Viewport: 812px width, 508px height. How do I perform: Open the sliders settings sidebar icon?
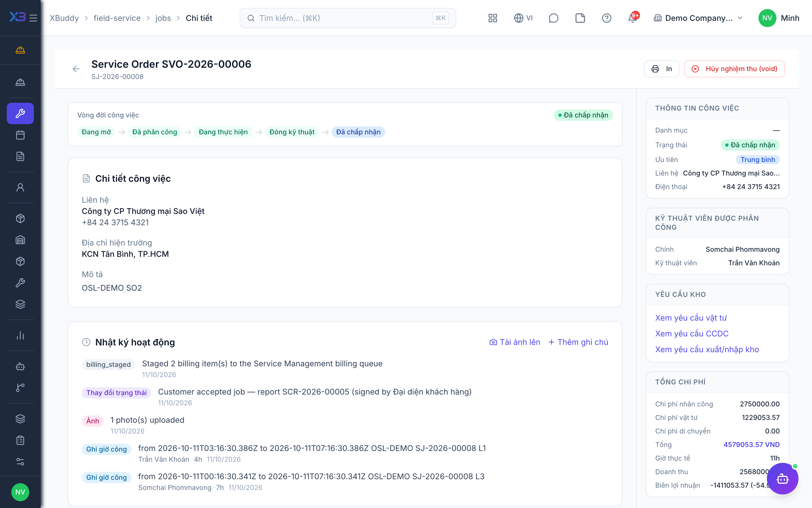20,461
